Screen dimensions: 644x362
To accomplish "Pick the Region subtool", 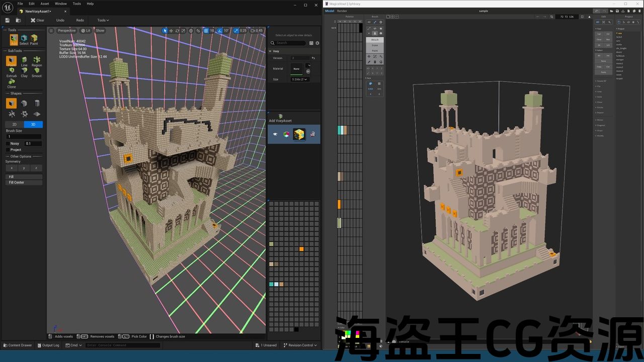I will (37, 61).
